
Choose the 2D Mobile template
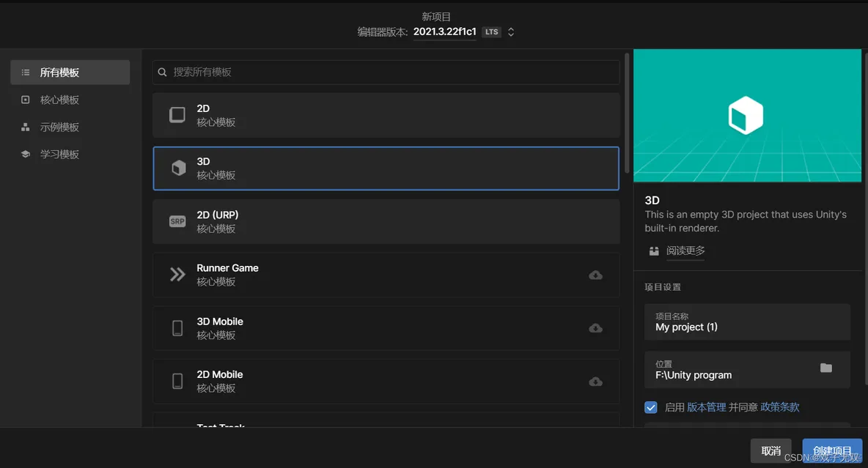(386, 381)
